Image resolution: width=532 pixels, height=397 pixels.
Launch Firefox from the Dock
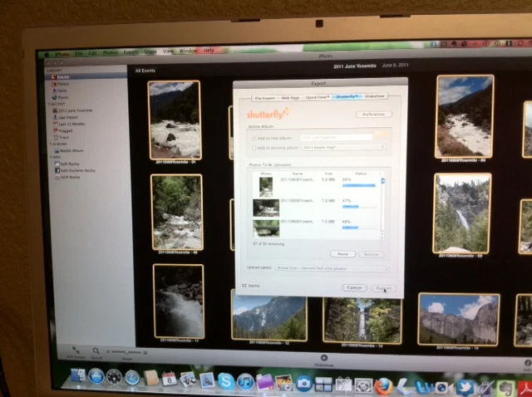tap(384, 386)
